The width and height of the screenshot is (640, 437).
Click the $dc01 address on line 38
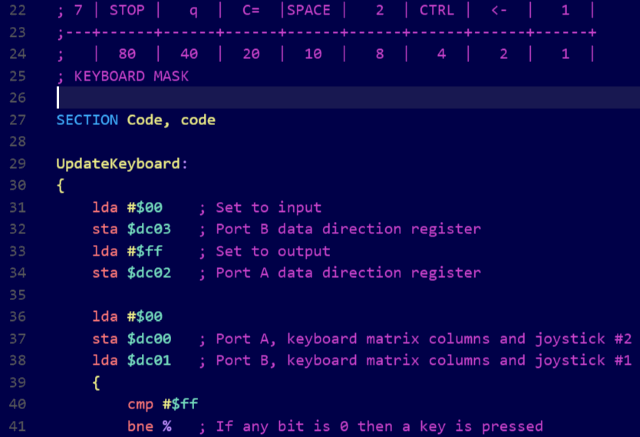(x=149, y=361)
